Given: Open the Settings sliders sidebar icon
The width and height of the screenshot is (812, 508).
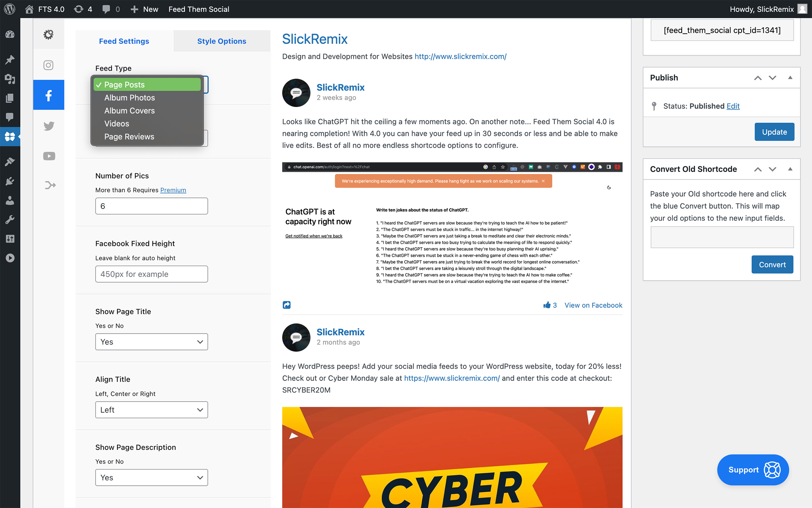Looking at the screenshot, I should [x=10, y=239].
